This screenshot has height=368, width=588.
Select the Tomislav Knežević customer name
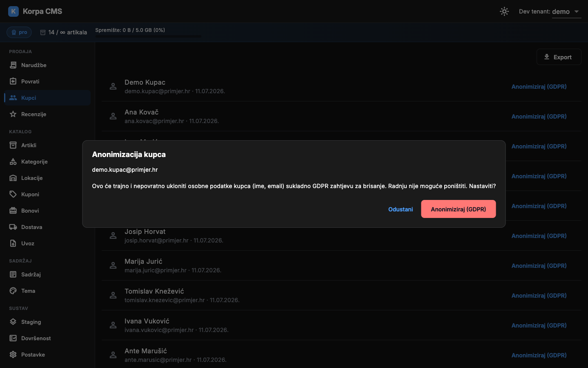154,291
